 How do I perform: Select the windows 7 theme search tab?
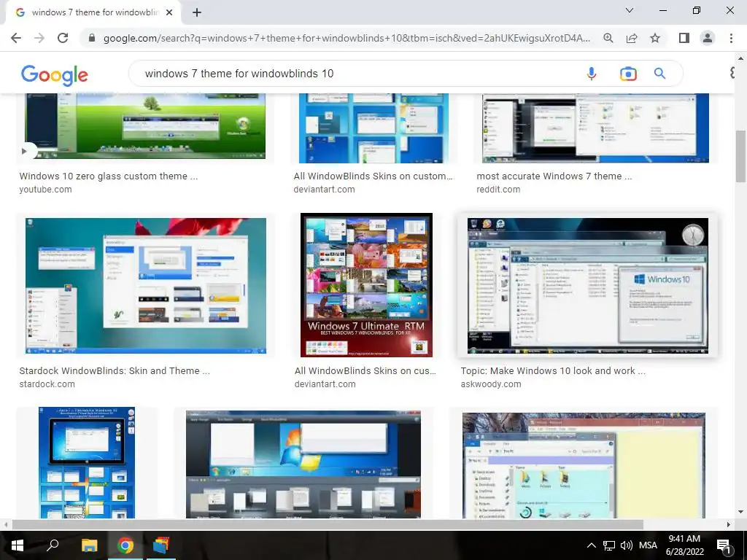click(x=93, y=13)
